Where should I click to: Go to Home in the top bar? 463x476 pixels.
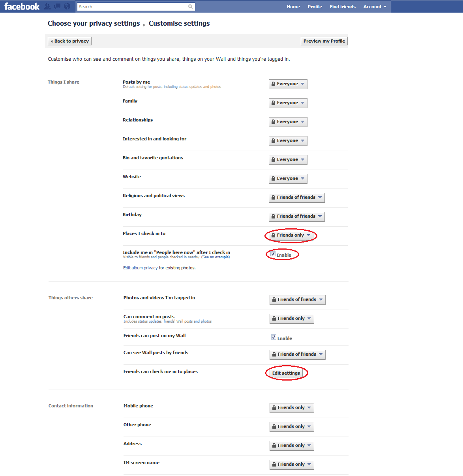coord(293,7)
